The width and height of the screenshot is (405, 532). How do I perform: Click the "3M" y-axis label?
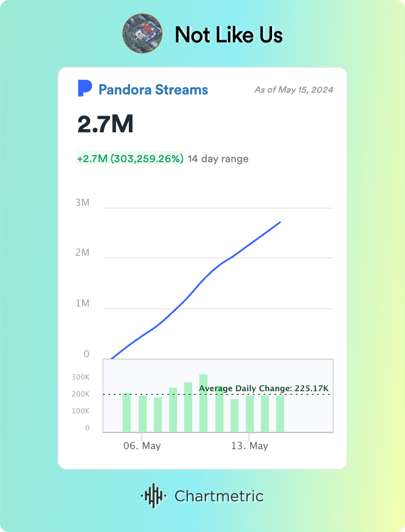(x=83, y=203)
